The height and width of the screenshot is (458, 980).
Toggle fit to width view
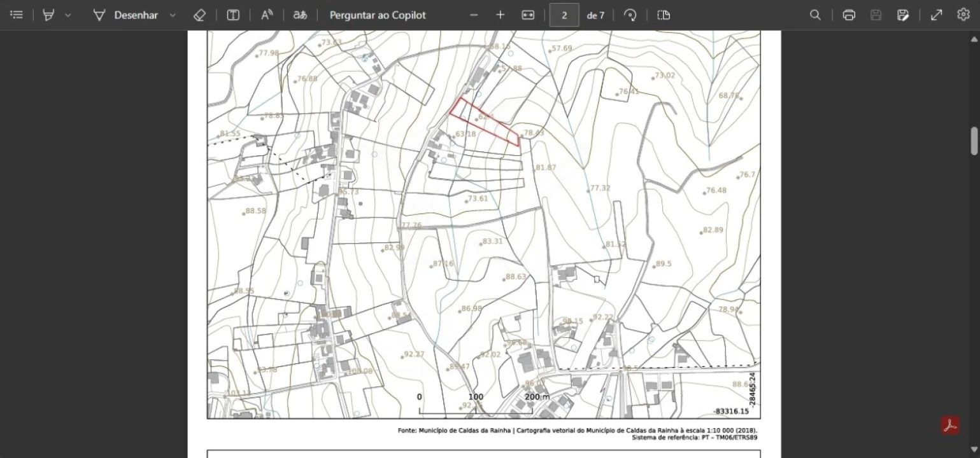pyautogui.click(x=528, y=15)
